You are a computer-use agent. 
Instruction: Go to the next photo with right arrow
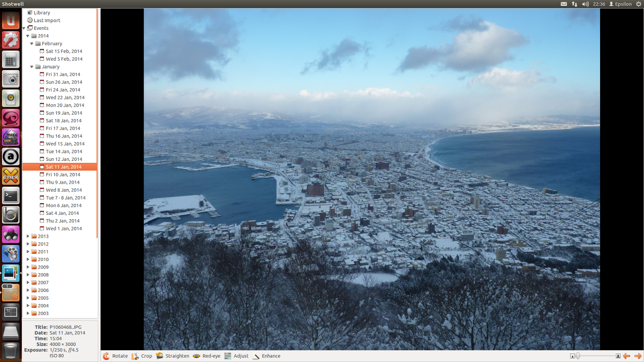pyautogui.click(x=638, y=356)
